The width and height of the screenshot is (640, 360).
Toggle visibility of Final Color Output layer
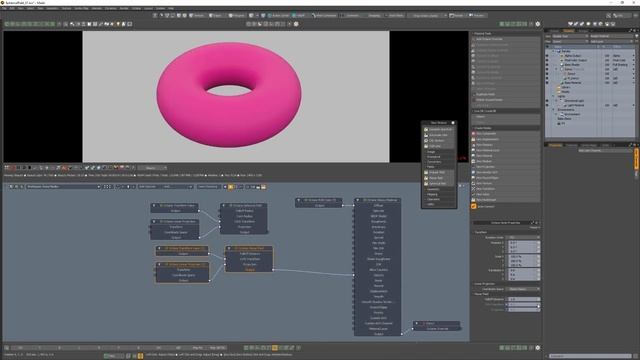tap(547, 60)
